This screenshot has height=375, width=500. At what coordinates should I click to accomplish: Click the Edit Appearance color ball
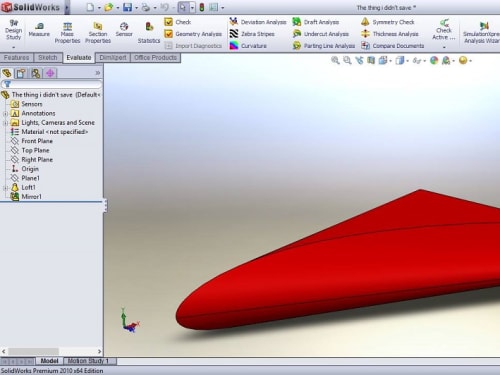click(x=434, y=60)
